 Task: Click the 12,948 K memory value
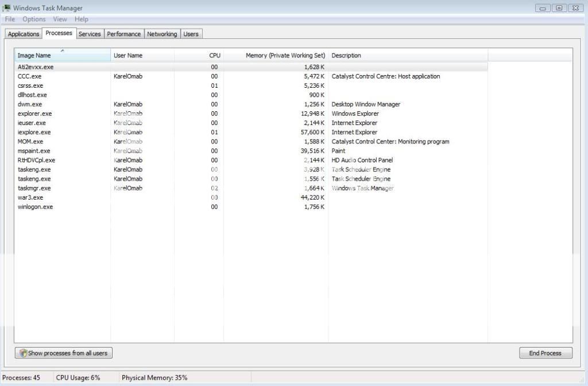(312, 114)
